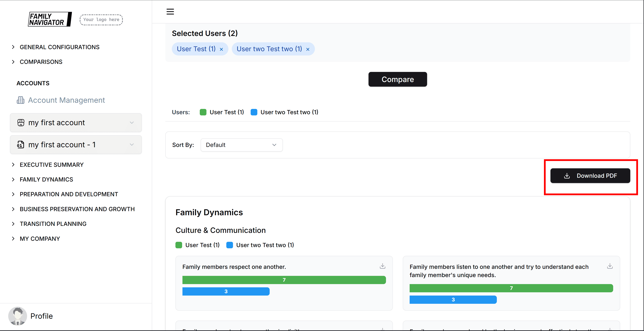
Task: Open the Sort By Default dropdown
Action: click(x=241, y=145)
